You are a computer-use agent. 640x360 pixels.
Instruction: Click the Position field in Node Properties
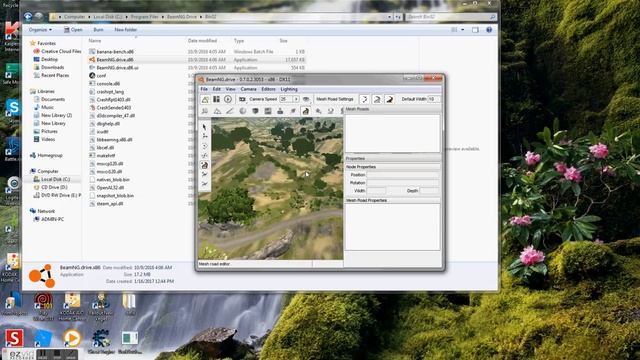click(x=403, y=175)
